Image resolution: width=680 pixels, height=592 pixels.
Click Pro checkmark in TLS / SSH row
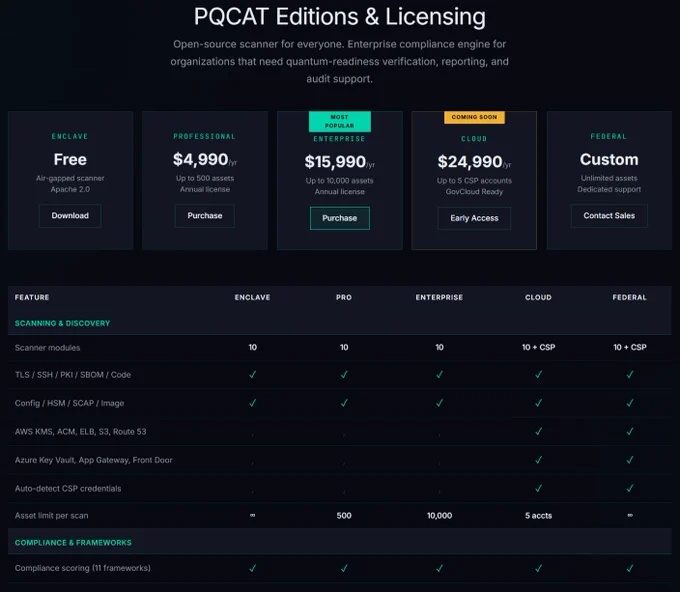pyautogui.click(x=344, y=374)
